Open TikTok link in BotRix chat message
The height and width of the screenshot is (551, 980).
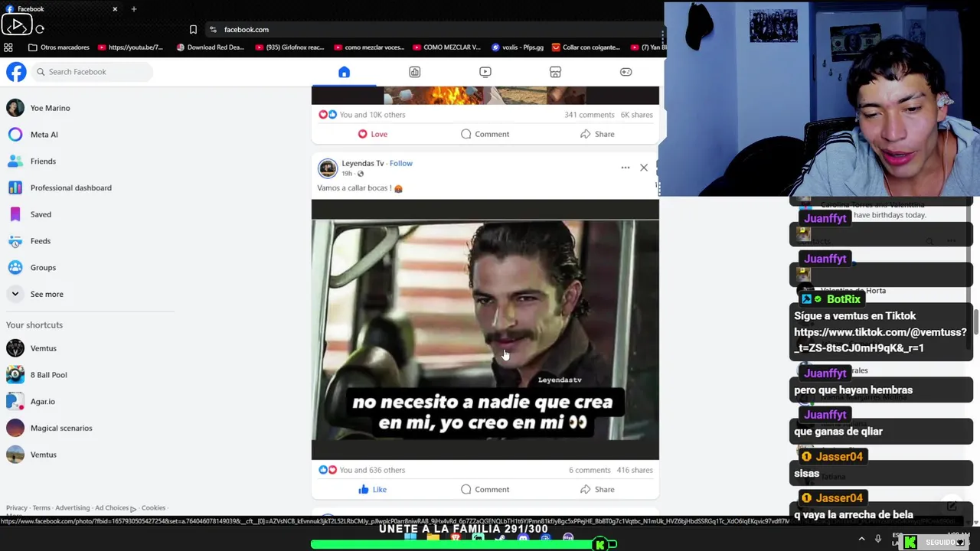880,340
